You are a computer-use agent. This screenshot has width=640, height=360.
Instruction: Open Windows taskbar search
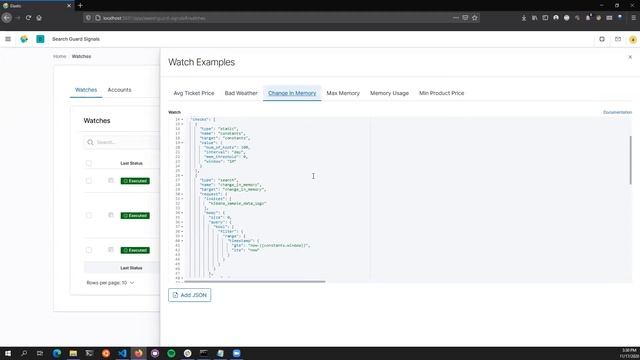[x=24, y=353]
